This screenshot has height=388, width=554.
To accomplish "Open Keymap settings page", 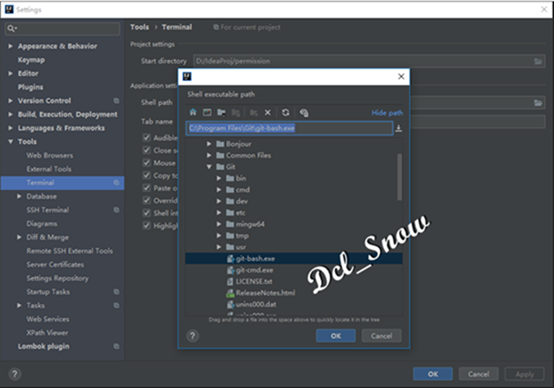I will tap(31, 60).
